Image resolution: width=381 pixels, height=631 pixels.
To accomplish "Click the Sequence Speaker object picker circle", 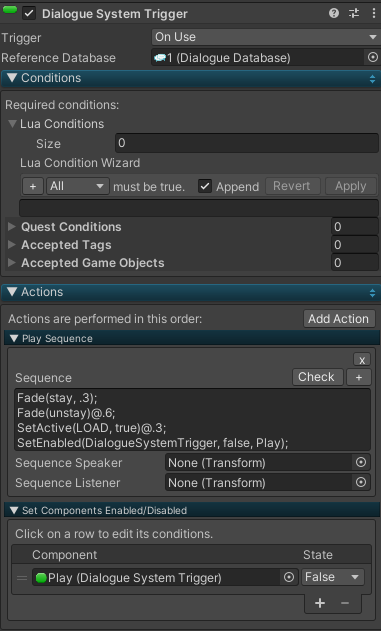I will pos(361,462).
